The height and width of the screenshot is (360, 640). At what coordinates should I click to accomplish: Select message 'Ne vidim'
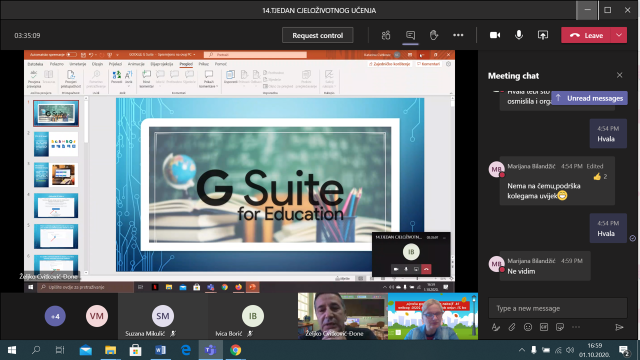tap(521, 271)
